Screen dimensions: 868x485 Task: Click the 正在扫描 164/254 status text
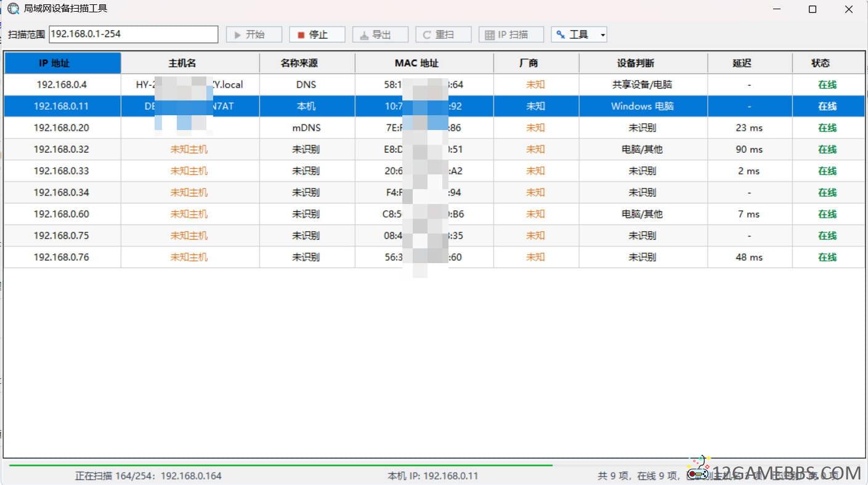coord(148,476)
